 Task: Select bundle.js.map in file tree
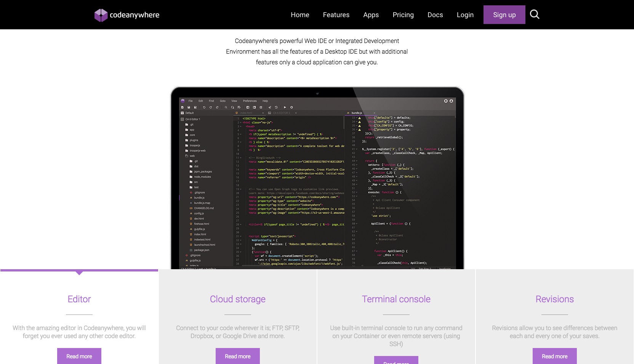[202, 203]
